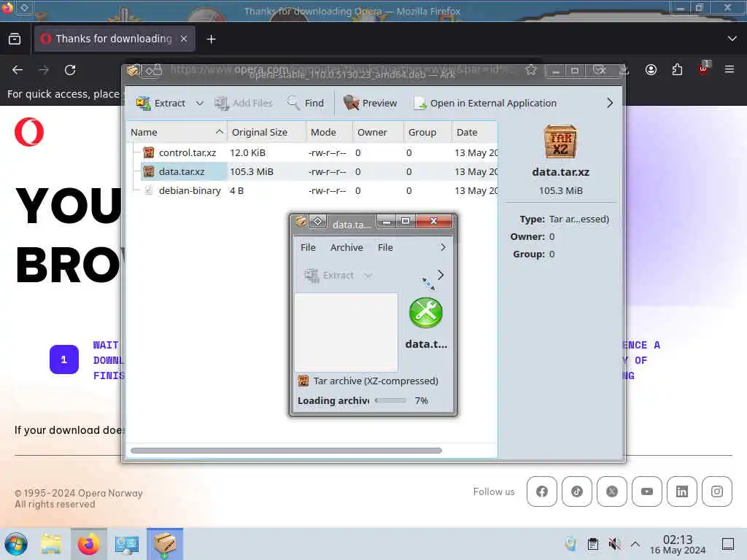Open Extract dropdown in small data.tar window
Viewport: 747px width, 560px height.
(x=368, y=275)
